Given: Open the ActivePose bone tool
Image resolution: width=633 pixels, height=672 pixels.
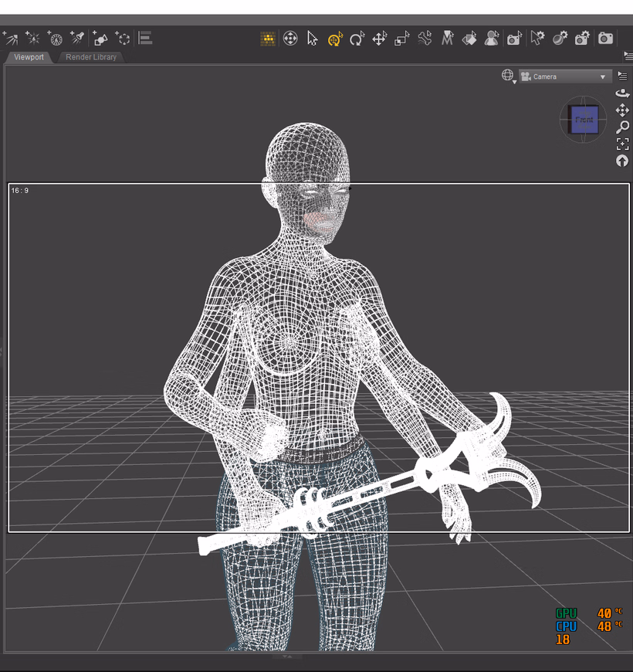Looking at the screenshot, I should [x=424, y=38].
